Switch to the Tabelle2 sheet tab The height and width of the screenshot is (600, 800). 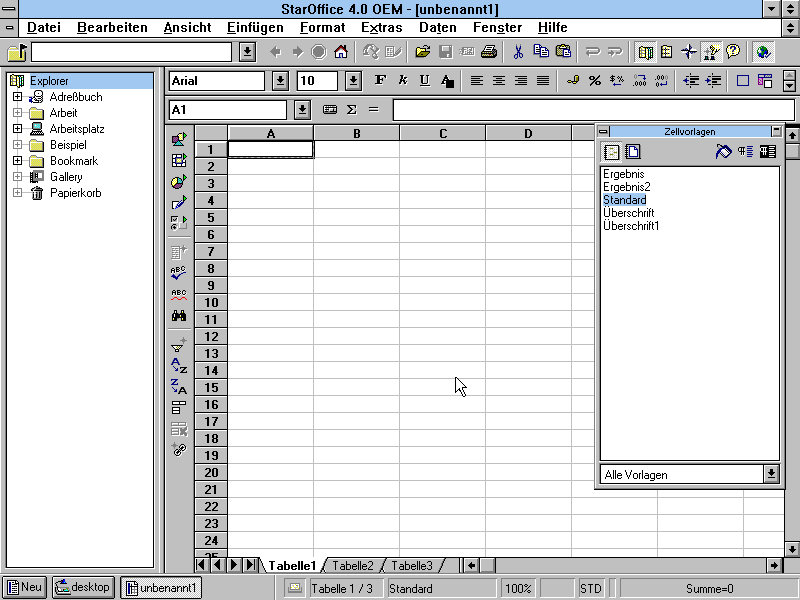tap(353, 565)
